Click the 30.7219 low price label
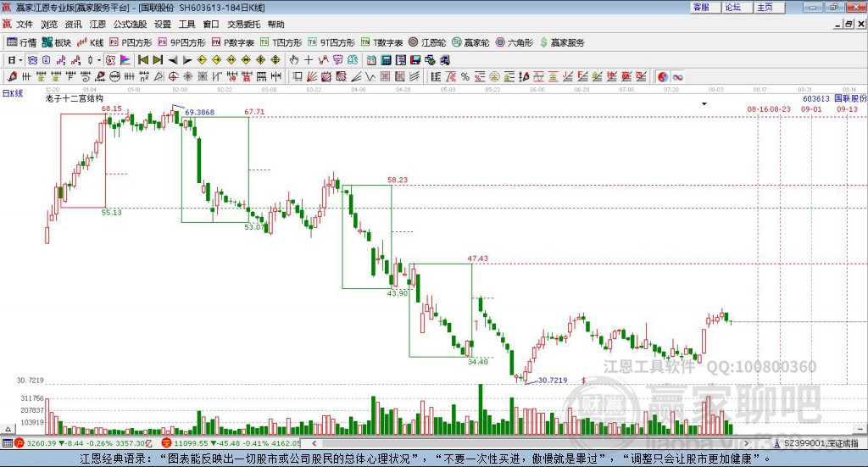Viewport: 868px width, 467px height. coord(553,381)
